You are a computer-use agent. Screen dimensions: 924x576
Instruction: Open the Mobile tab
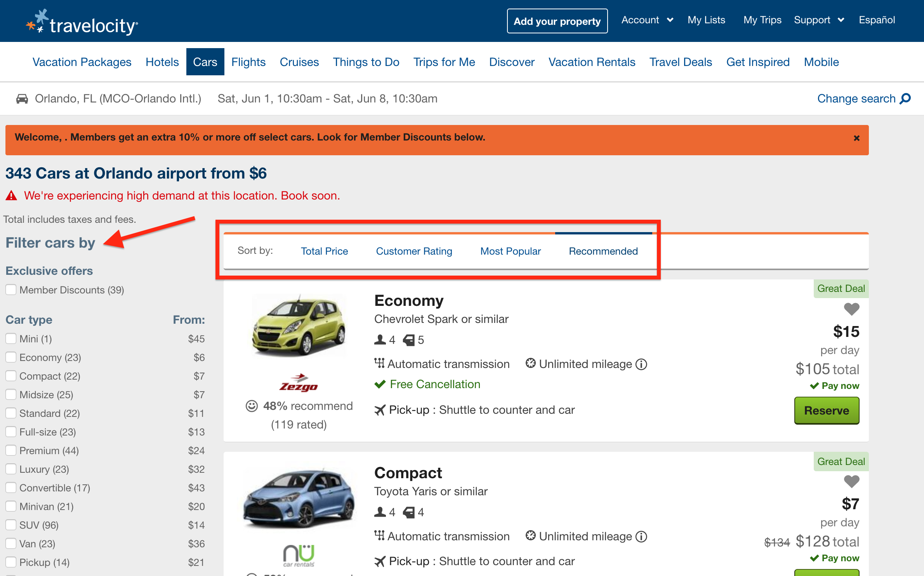(x=822, y=62)
